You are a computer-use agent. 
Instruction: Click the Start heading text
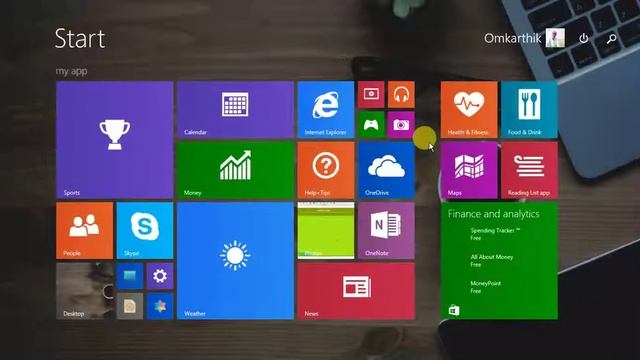(80, 39)
